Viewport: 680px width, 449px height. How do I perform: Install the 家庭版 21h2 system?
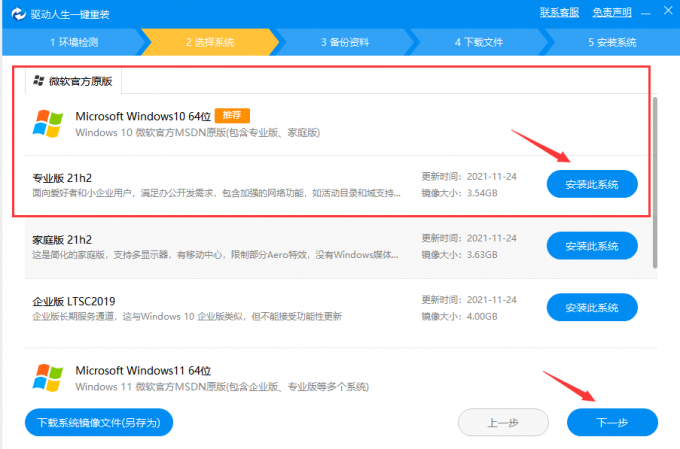[591, 246]
